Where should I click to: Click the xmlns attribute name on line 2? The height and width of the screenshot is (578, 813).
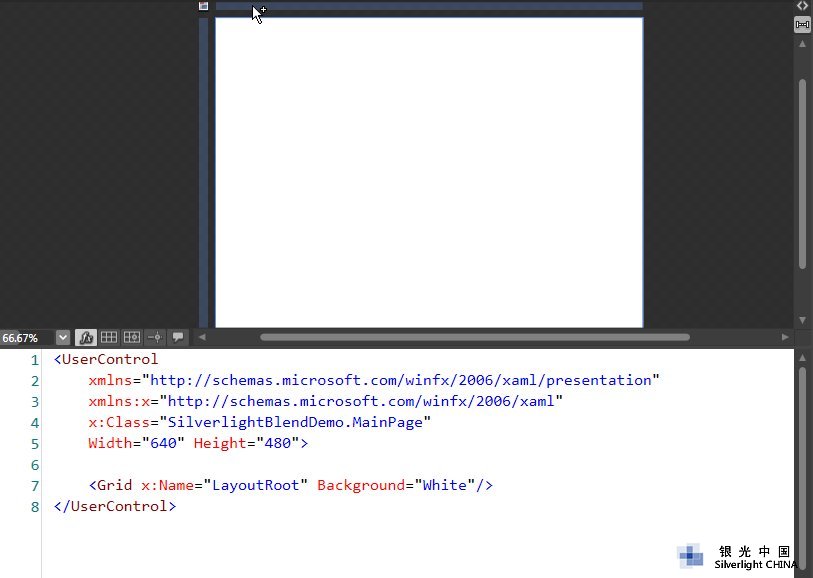(x=110, y=380)
